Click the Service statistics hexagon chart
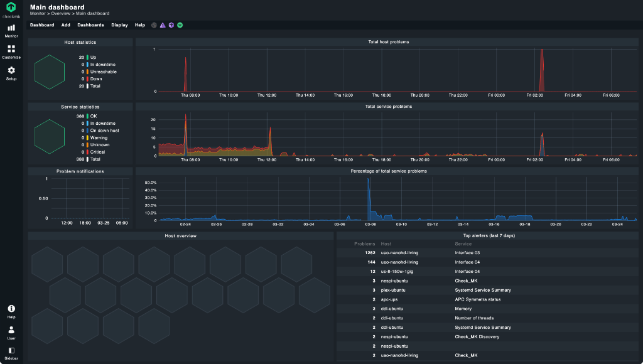This screenshot has width=643, height=364. (49, 136)
